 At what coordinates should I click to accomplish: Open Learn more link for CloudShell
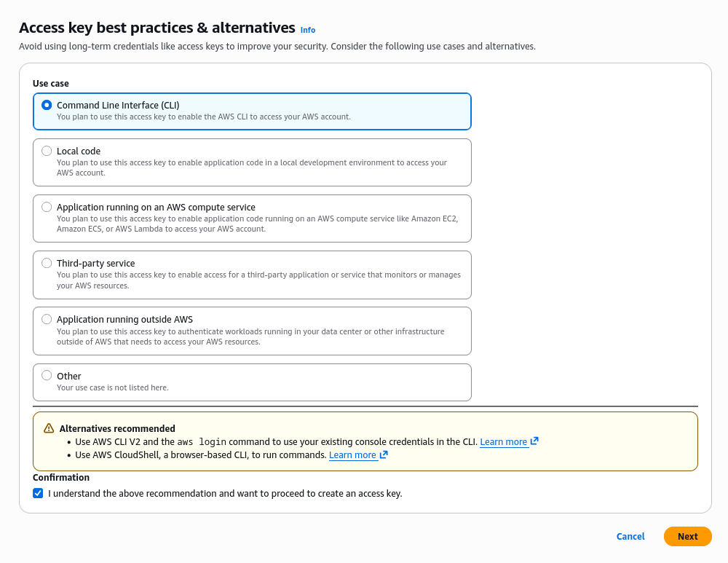point(352,455)
